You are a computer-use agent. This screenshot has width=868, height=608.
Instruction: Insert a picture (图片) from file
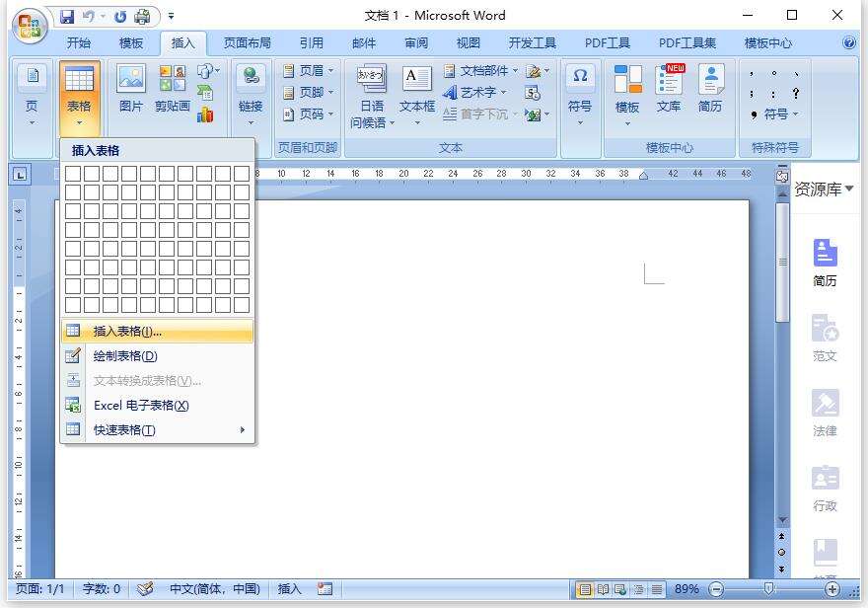(x=131, y=89)
